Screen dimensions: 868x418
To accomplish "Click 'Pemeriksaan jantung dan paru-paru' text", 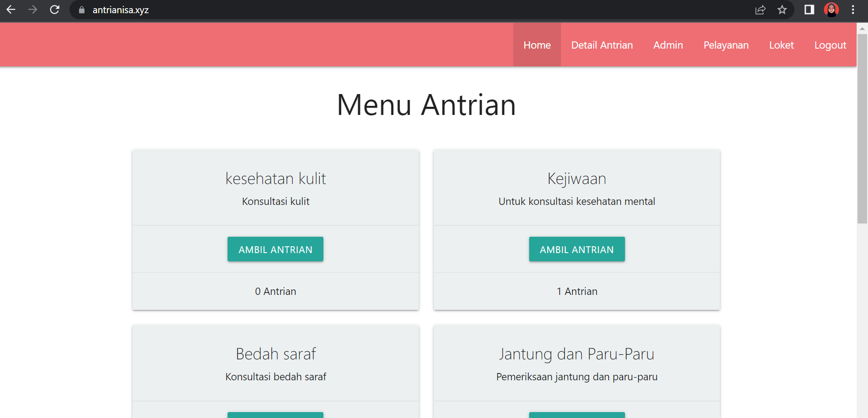I will coord(577,377).
